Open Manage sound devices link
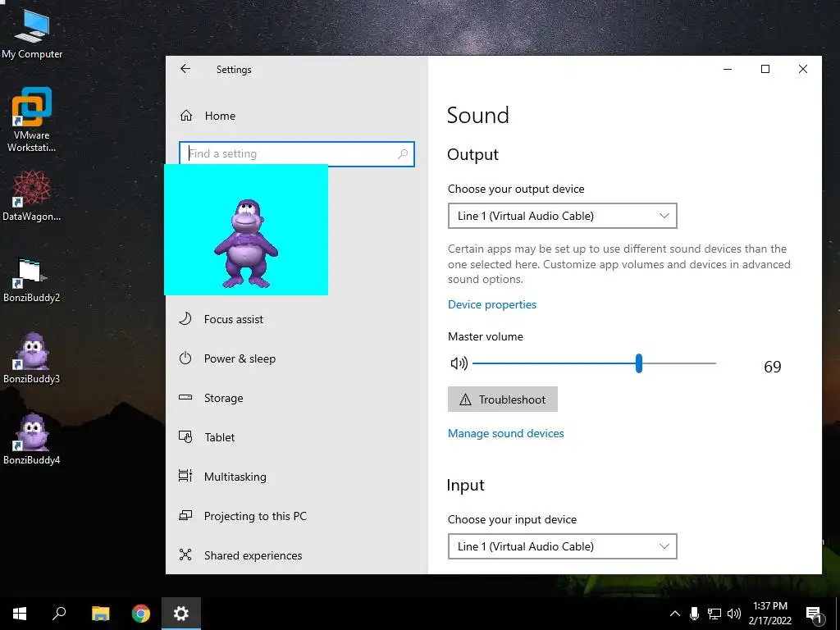The height and width of the screenshot is (630, 840). [x=505, y=433]
